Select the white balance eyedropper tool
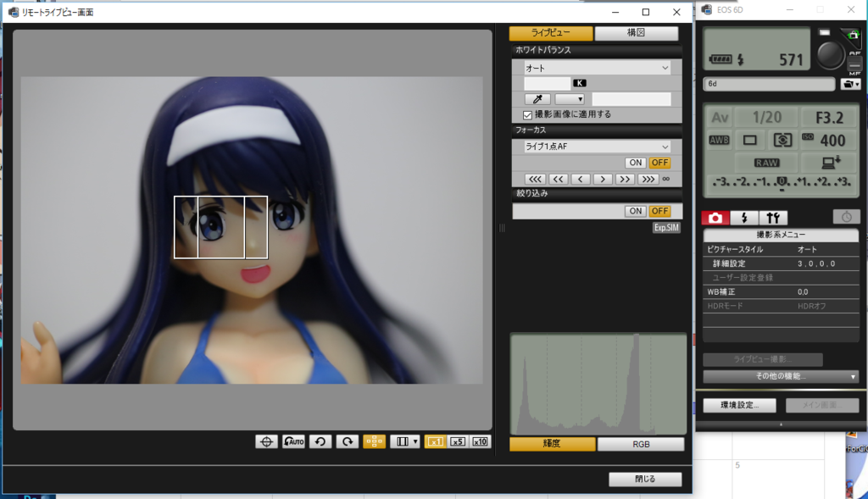The image size is (868, 499). pos(537,99)
